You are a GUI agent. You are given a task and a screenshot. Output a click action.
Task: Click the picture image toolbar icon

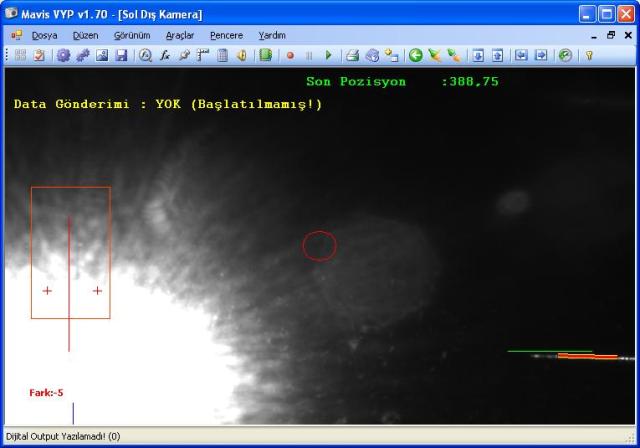pyautogui.click(x=102, y=55)
